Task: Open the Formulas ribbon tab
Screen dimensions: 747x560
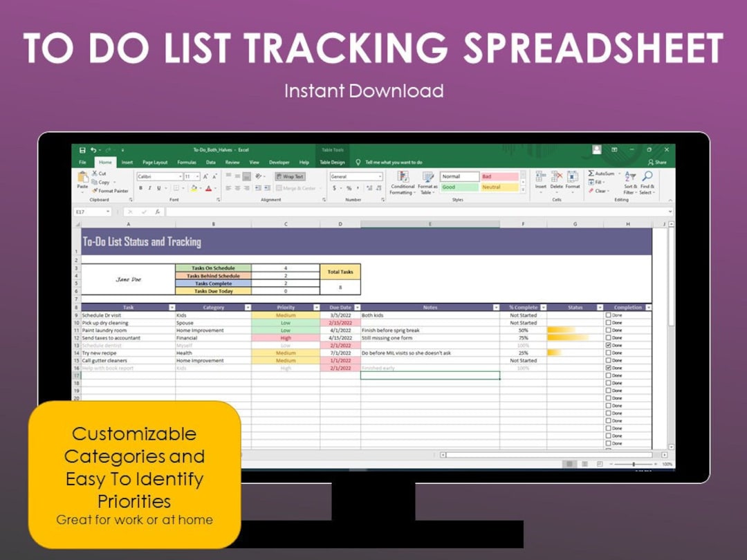Action: point(187,162)
